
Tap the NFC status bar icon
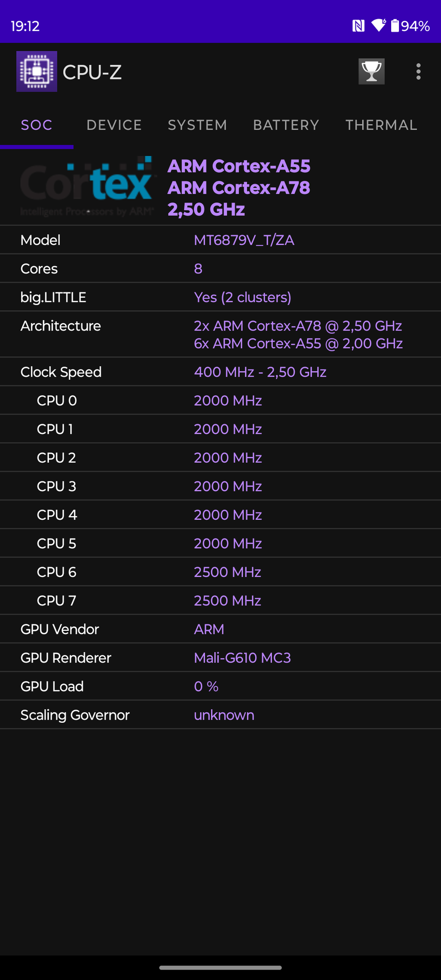[x=358, y=26]
